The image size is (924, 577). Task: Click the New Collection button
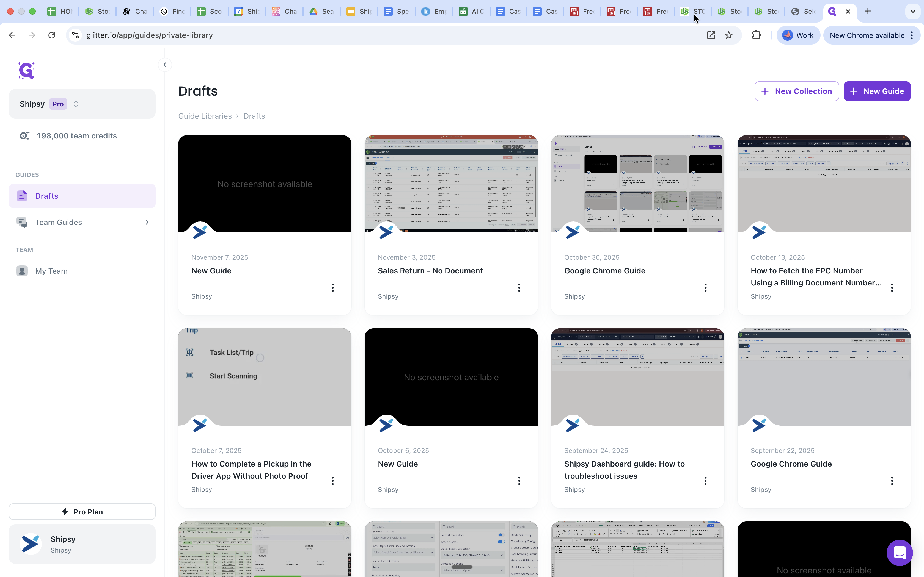click(796, 91)
